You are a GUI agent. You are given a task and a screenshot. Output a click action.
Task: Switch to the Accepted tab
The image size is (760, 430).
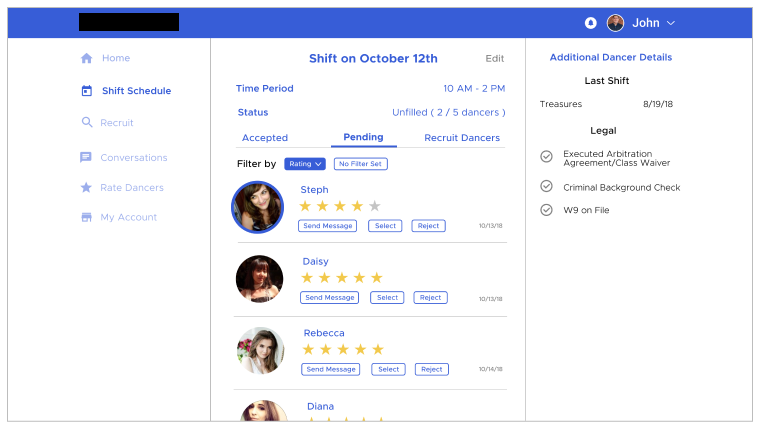[265, 138]
